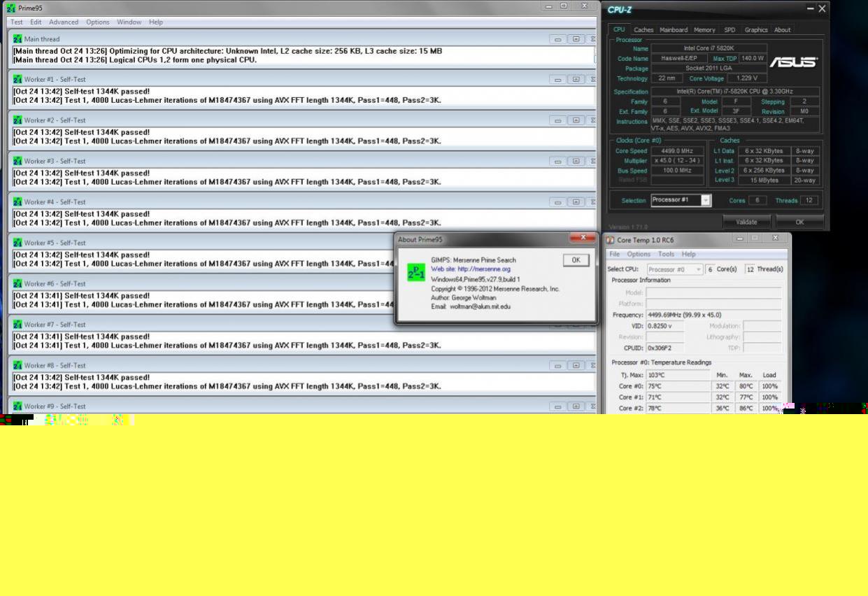Click the Max TDP value 140.0 W
The image size is (868, 596).
click(x=752, y=58)
